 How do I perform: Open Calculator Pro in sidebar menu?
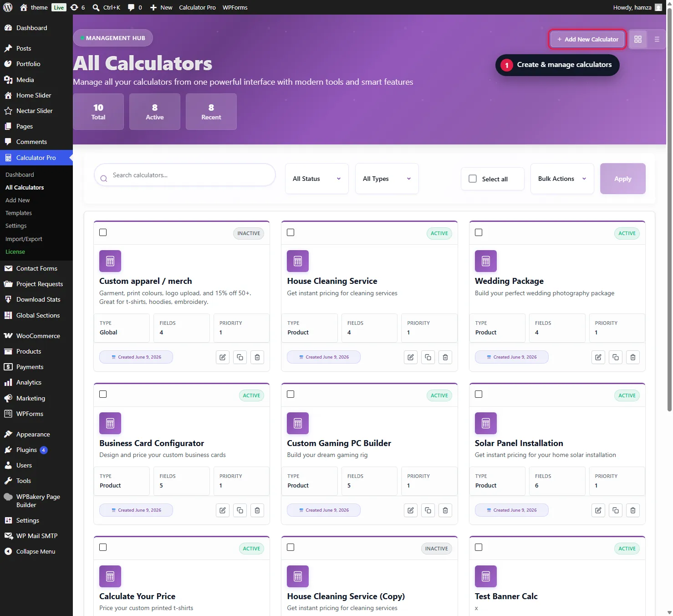click(36, 158)
